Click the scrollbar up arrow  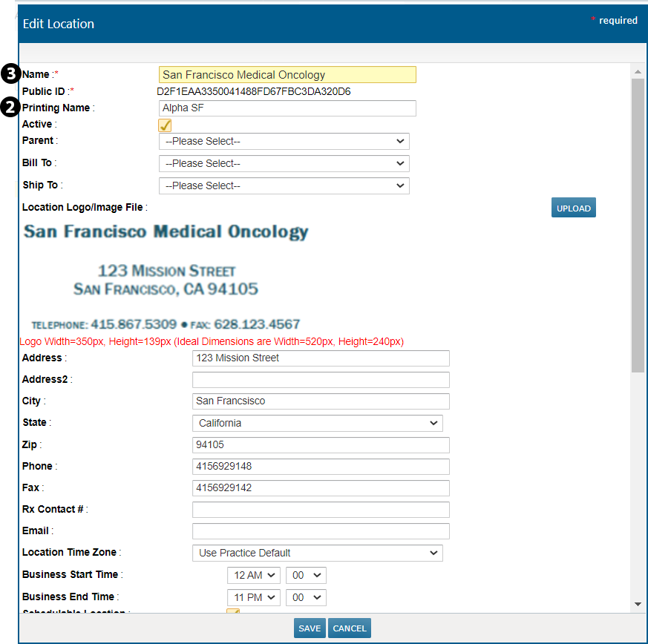click(638, 71)
